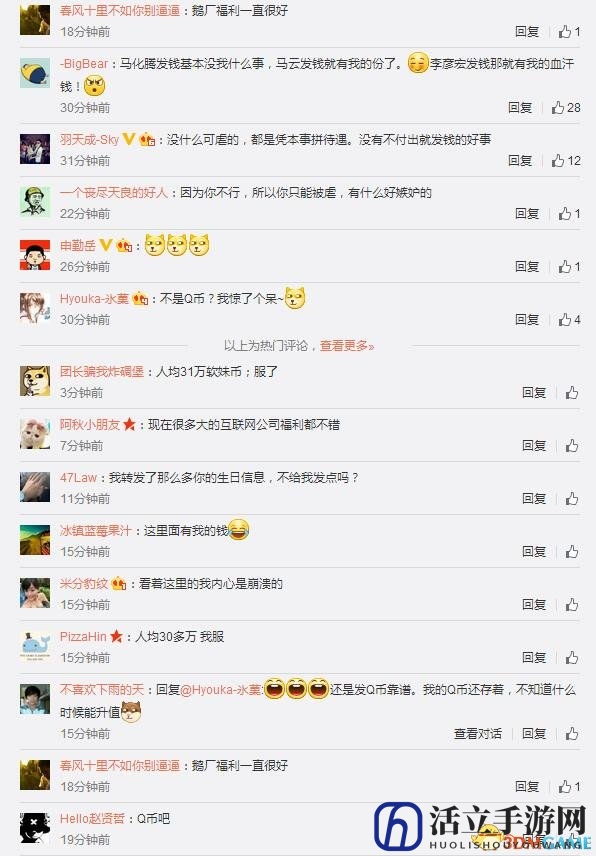Open -BigBear's username profile link
This screenshot has width=596, height=856.
pos(84,64)
